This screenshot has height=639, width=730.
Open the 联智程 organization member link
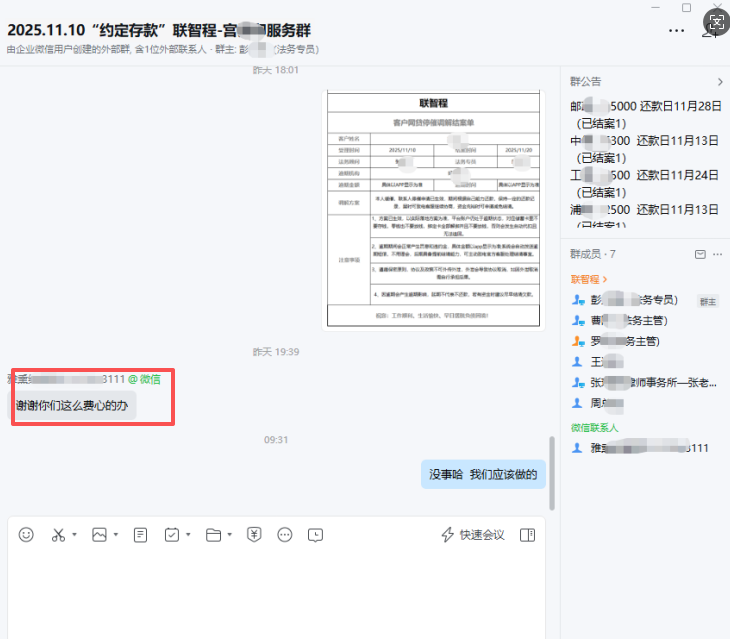point(589,279)
